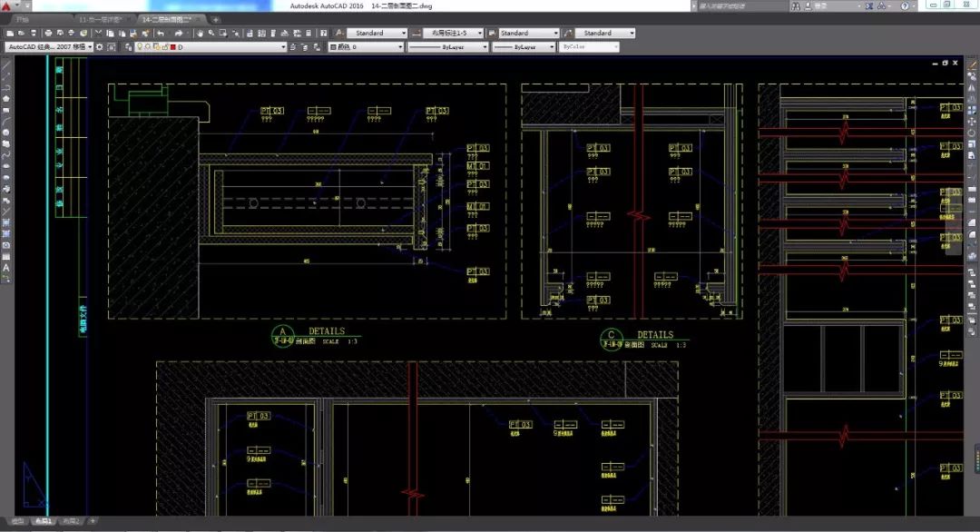Switch to the 布局2 layout tab
The image size is (980, 532).
(71, 521)
